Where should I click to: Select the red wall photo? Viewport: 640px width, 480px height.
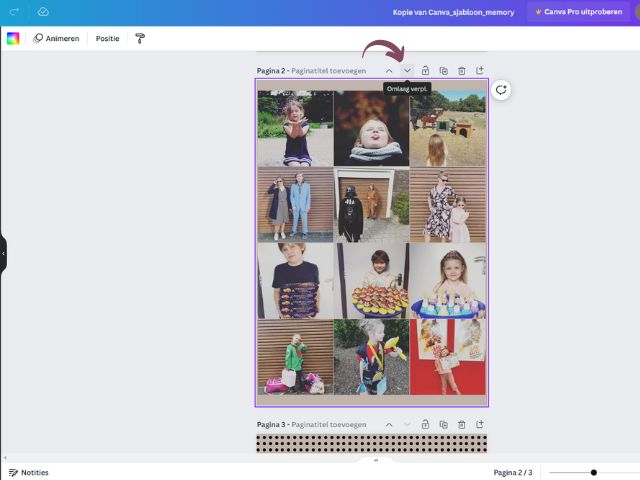click(448, 357)
